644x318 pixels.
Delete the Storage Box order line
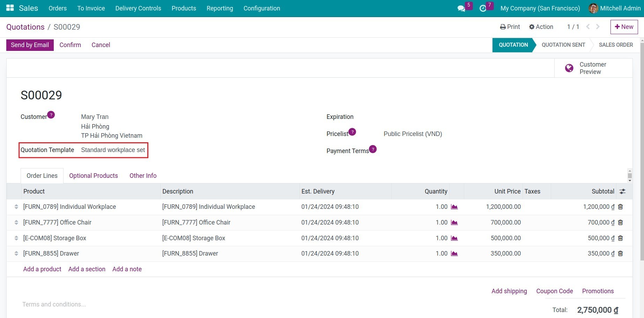tap(620, 238)
